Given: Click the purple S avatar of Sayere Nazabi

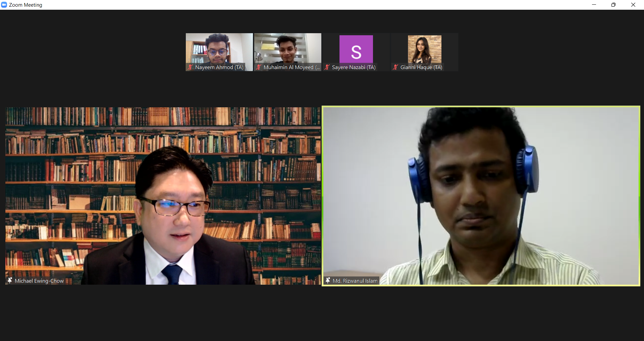Looking at the screenshot, I should point(356,49).
